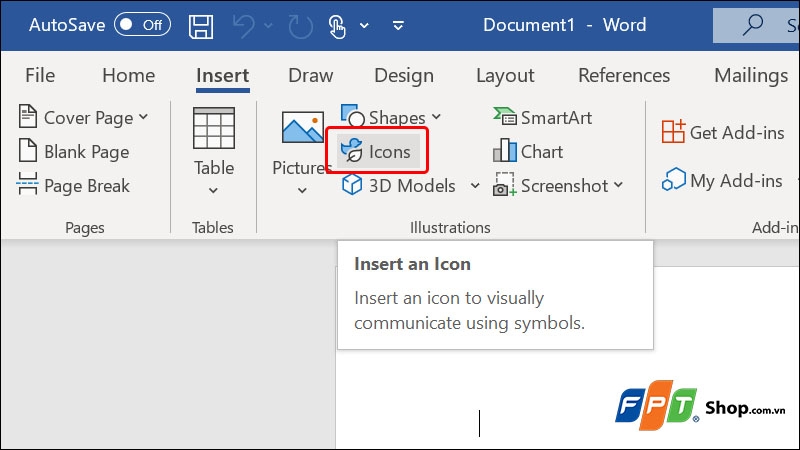The width and height of the screenshot is (800, 450).
Task: Expand the 3D Models dropdown arrow
Action: tap(475, 185)
